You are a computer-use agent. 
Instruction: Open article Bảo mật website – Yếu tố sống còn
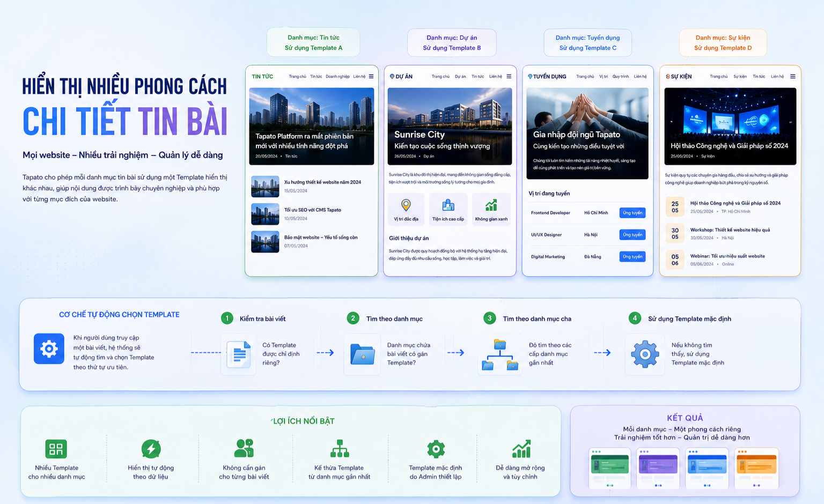coord(321,237)
